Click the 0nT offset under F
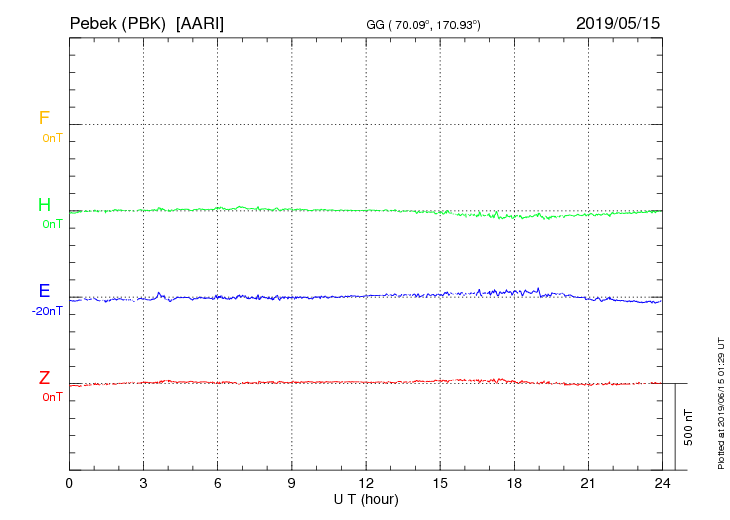This screenshot has height=520, width=730. click(x=52, y=138)
